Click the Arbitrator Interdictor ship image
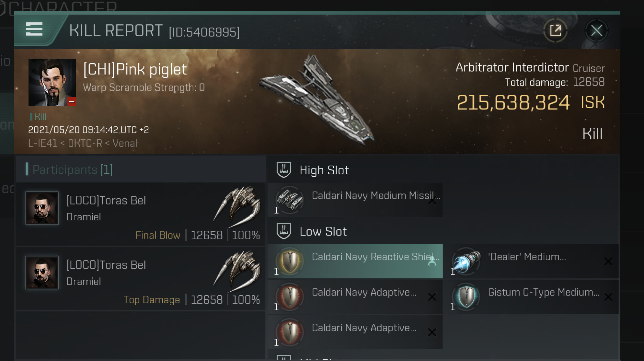The image size is (644, 361). point(319,99)
